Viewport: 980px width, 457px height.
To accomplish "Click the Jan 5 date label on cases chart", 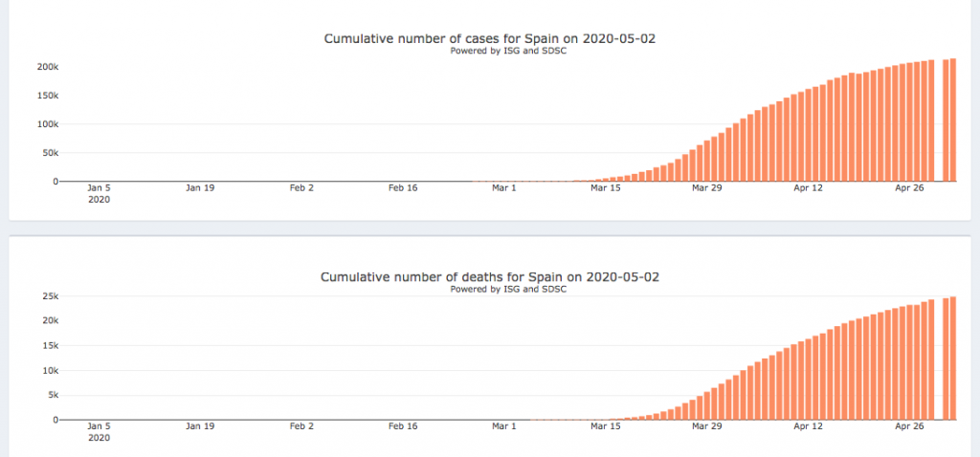I will pyautogui.click(x=99, y=188).
